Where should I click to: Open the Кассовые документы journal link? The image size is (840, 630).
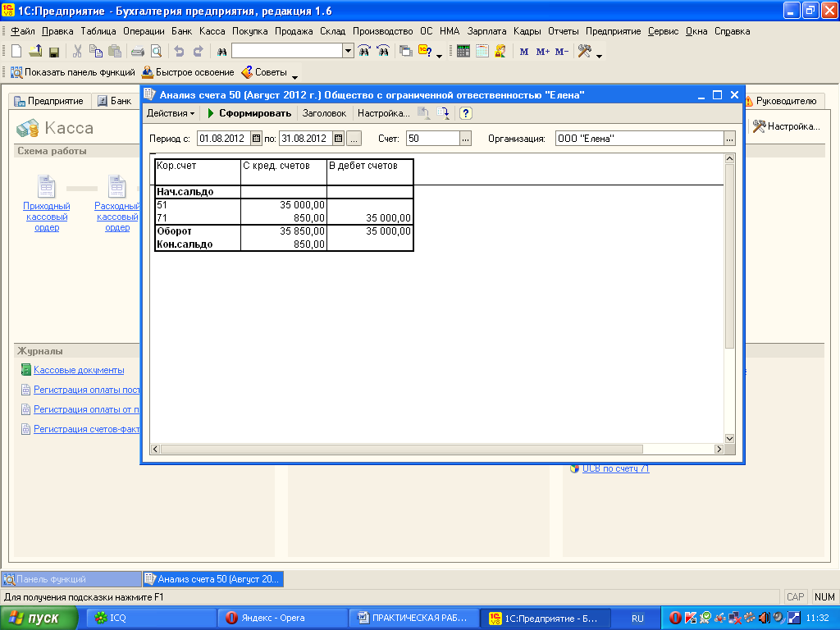click(79, 370)
